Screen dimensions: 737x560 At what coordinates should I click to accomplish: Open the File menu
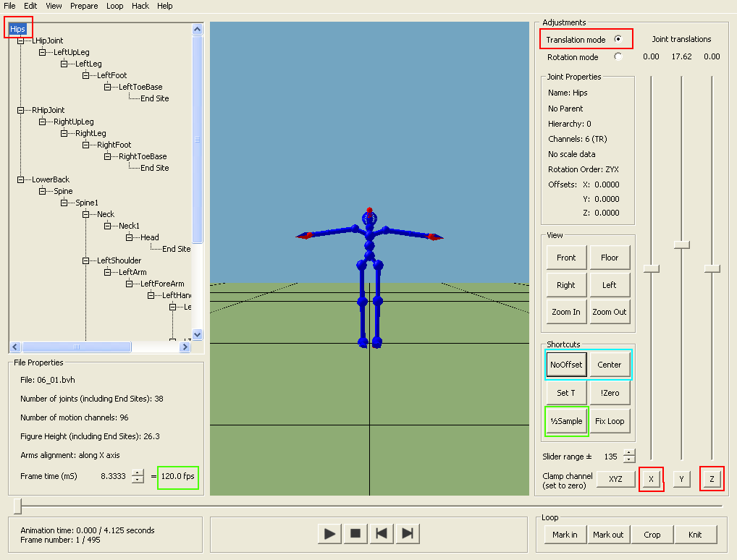pos(9,6)
